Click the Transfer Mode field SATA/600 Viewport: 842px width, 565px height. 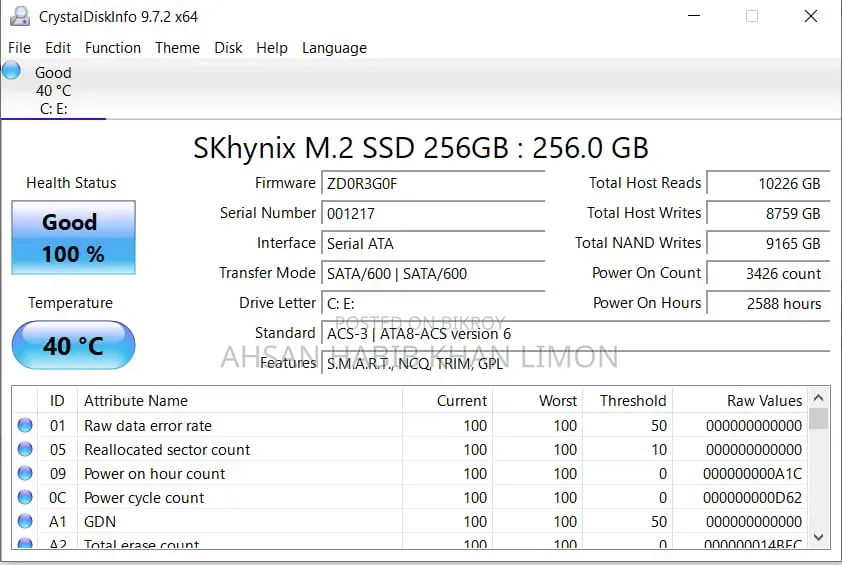coord(433,274)
